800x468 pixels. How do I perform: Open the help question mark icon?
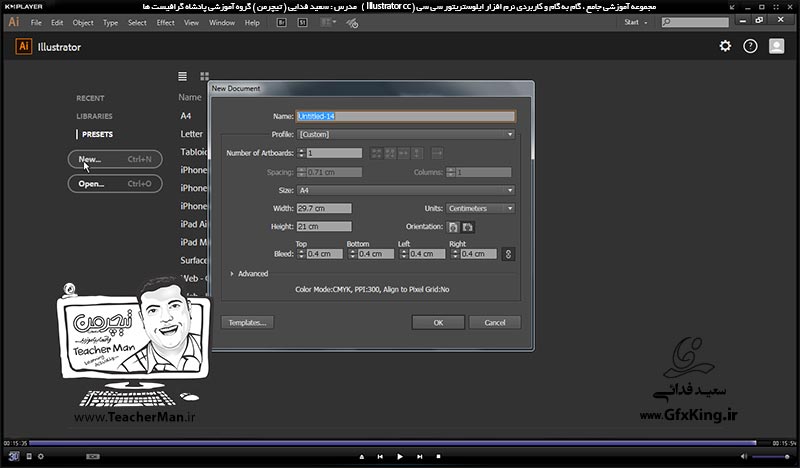(750, 46)
